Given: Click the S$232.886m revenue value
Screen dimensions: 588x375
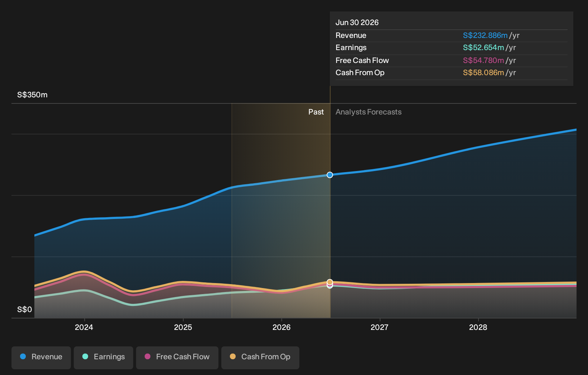Looking at the screenshot, I should pyautogui.click(x=485, y=35).
